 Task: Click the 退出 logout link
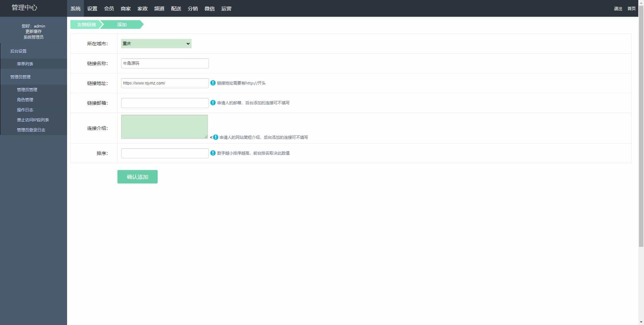[x=618, y=8]
